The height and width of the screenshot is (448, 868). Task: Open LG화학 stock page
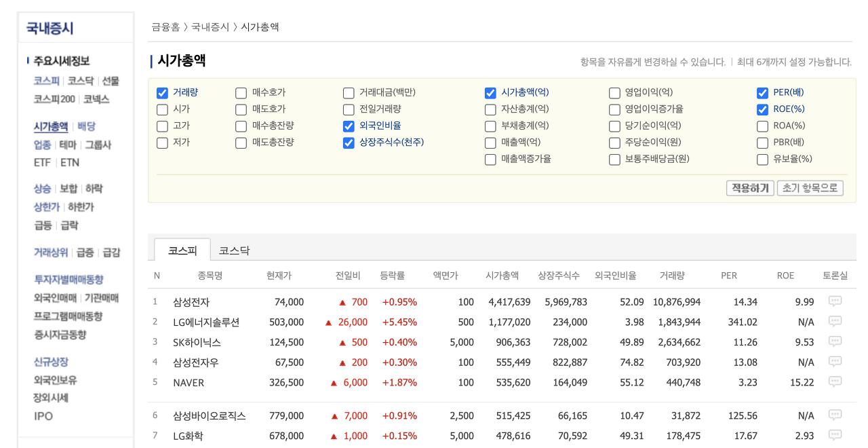[x=188, y=436]
